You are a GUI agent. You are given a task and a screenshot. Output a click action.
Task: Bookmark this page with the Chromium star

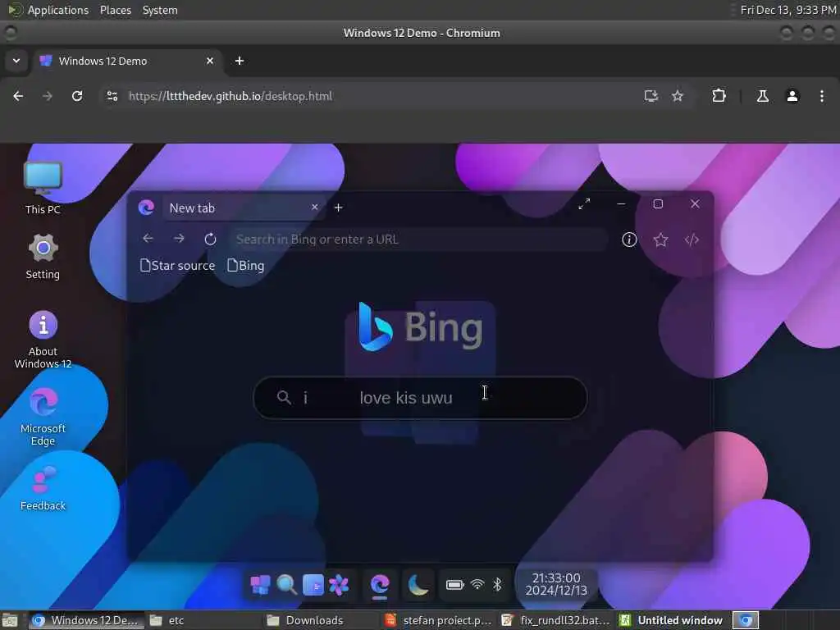click(x=678, y=96)
